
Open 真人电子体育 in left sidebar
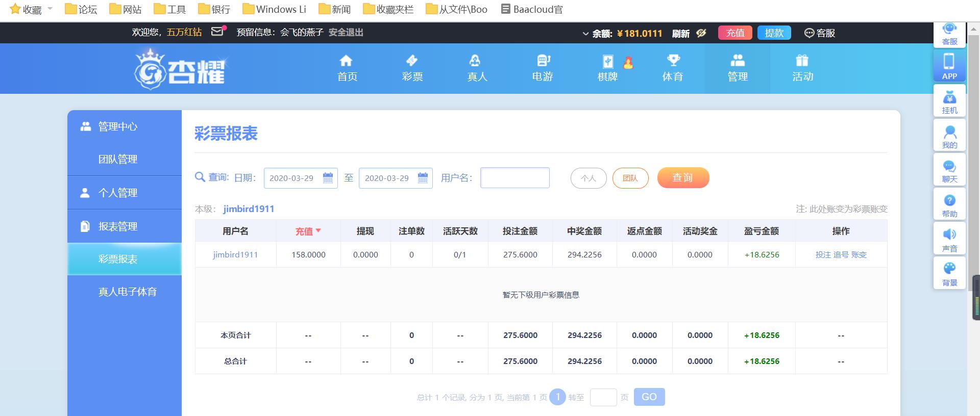[x=127, y=292]
